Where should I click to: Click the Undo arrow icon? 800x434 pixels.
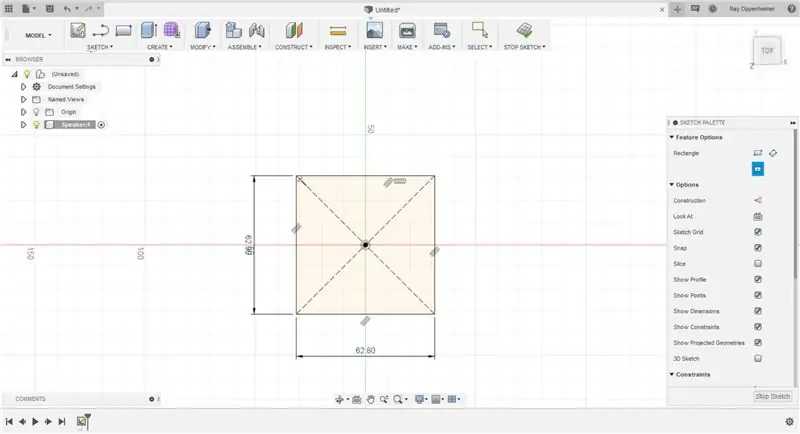click(67, 9)
